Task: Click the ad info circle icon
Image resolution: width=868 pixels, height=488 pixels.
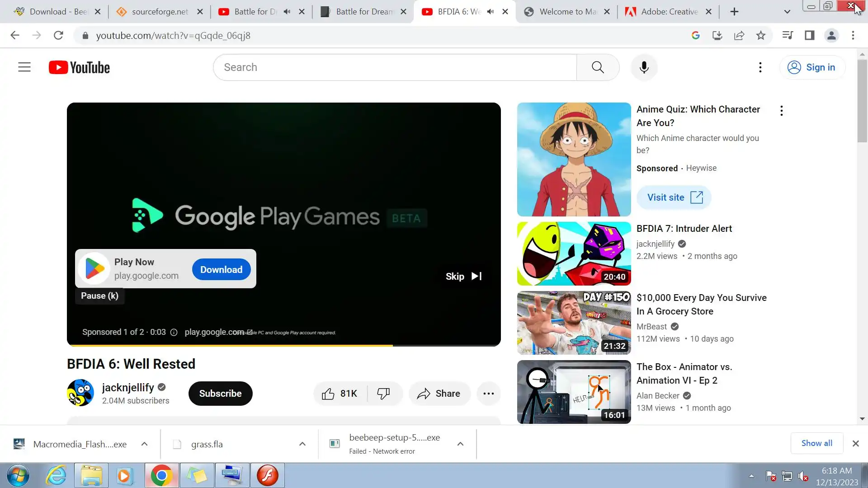Action: [174, 333]
